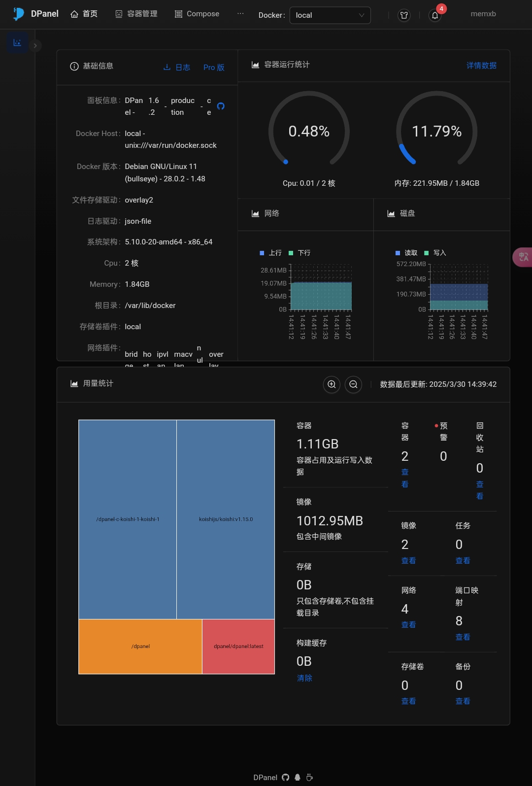Image resolution: width=532 pixels, height=786 pixels.
Task: Click 清除 to clear build cache
Action: [304, 678]
